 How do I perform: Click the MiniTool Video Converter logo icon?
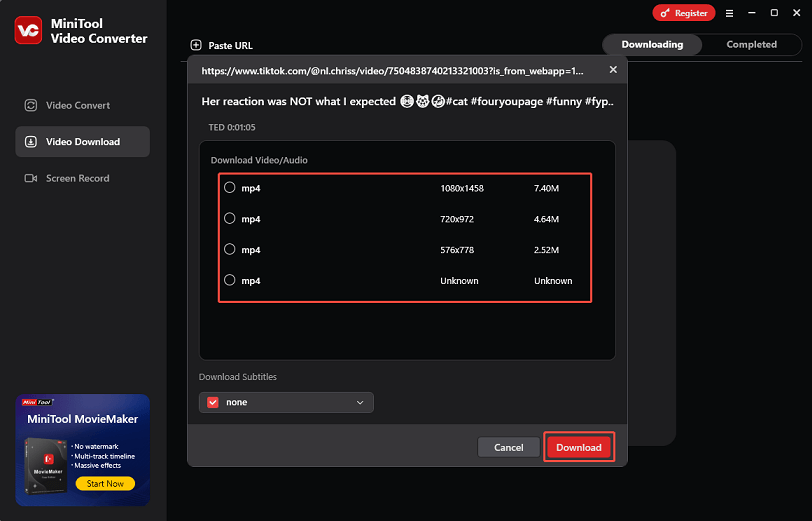click(28, 30)
